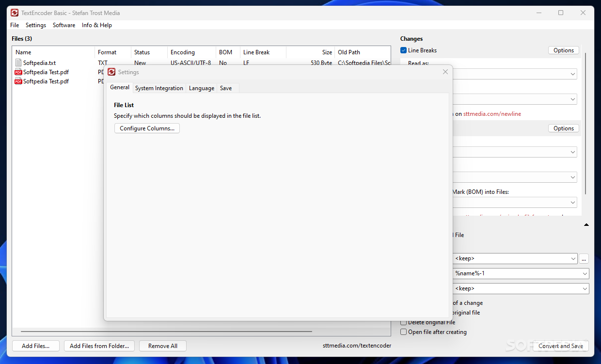Click the Options button below the newline link
This screenshot has height=364, width=601.
[x=564, y=128]
